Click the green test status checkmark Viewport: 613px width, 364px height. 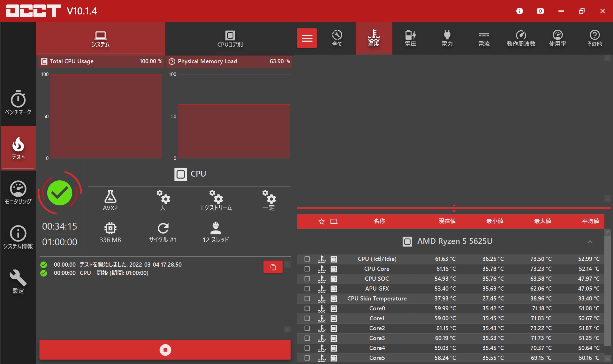[60, 193]
